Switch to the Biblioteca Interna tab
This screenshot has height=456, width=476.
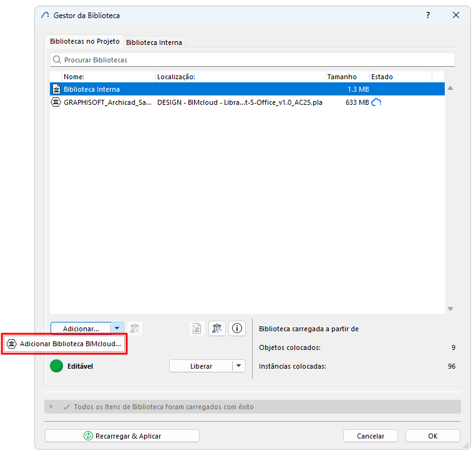click(x=154, y=42)
